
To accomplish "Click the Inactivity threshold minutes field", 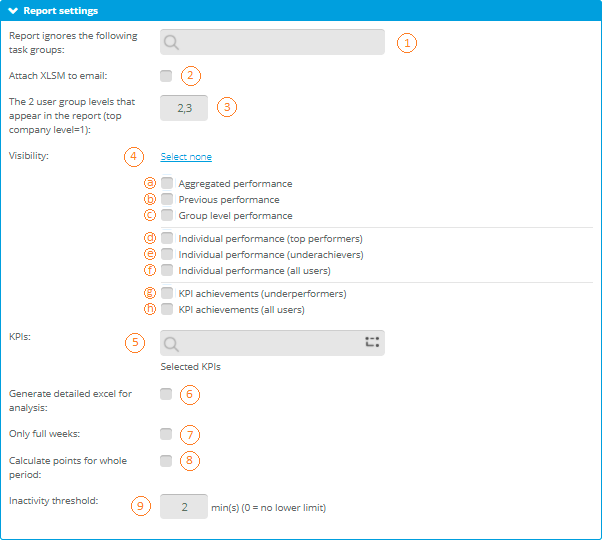I will coord(184,507).
